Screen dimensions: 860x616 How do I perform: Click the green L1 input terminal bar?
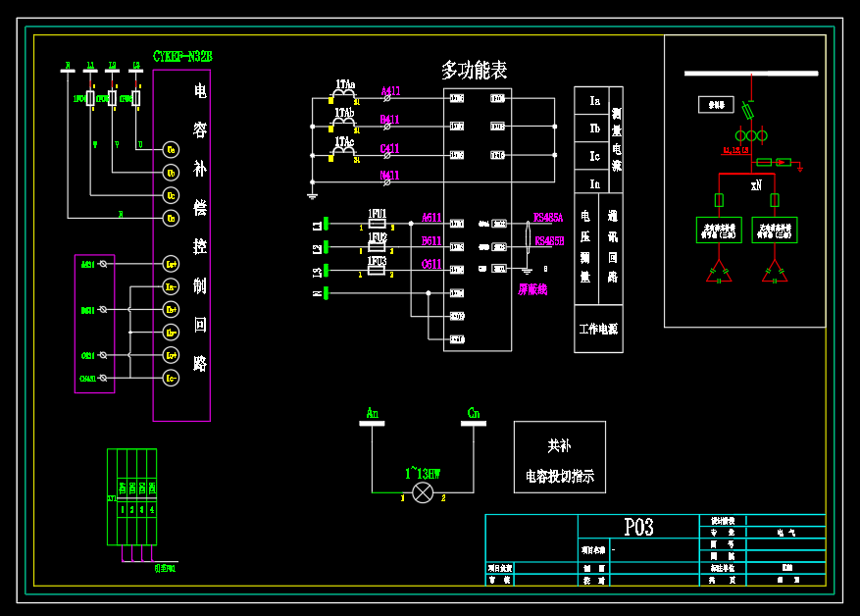click(x=326, y=224)
